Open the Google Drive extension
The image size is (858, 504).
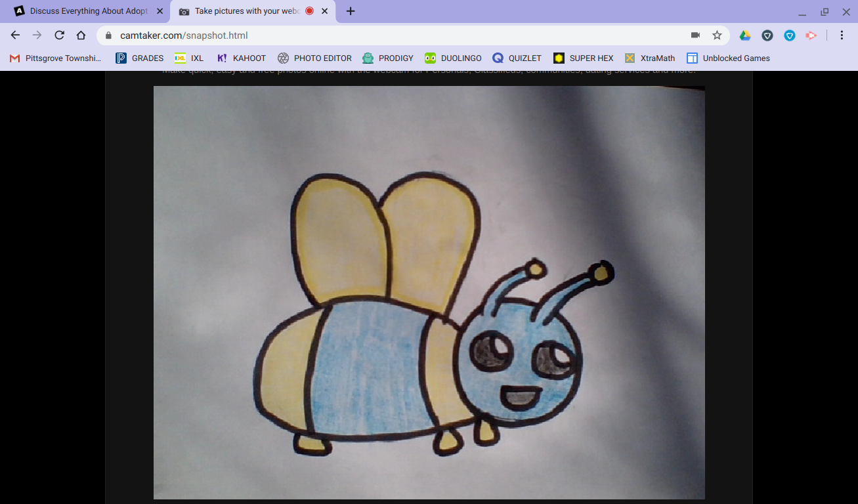click(745, 35)
